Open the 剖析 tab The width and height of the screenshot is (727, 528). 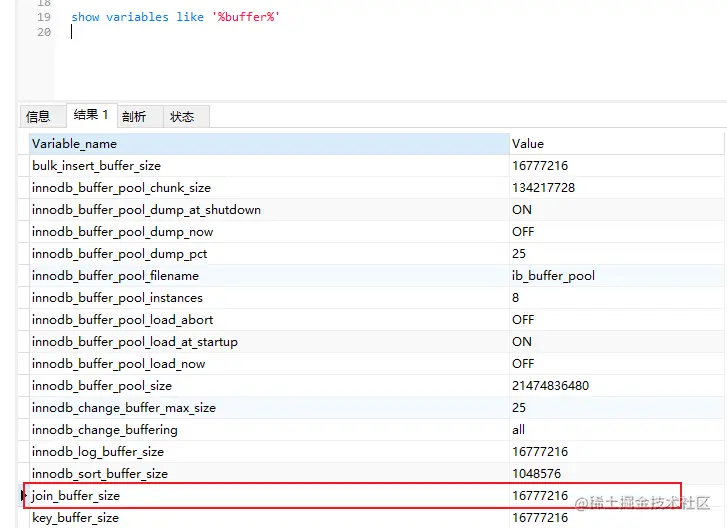(140, 116)
